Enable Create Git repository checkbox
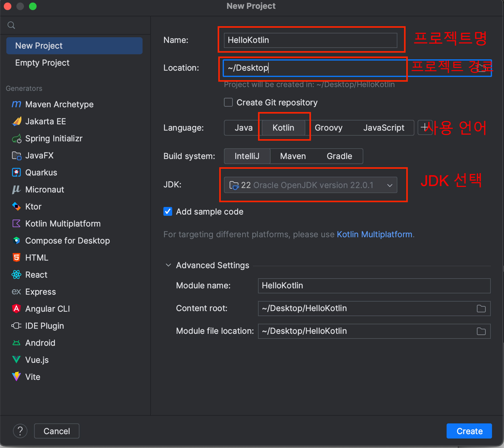The height and width of the screenshot is (448, 504). pyautogui.click(x=228, y=102)
